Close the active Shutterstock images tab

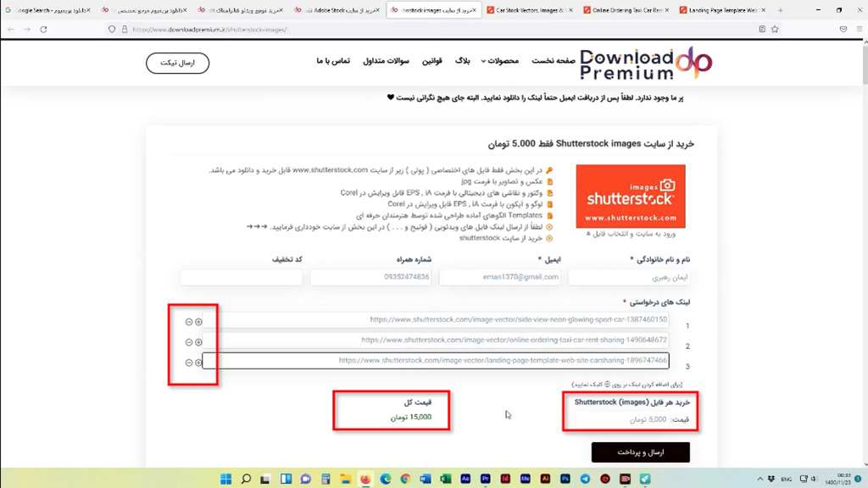474,10
